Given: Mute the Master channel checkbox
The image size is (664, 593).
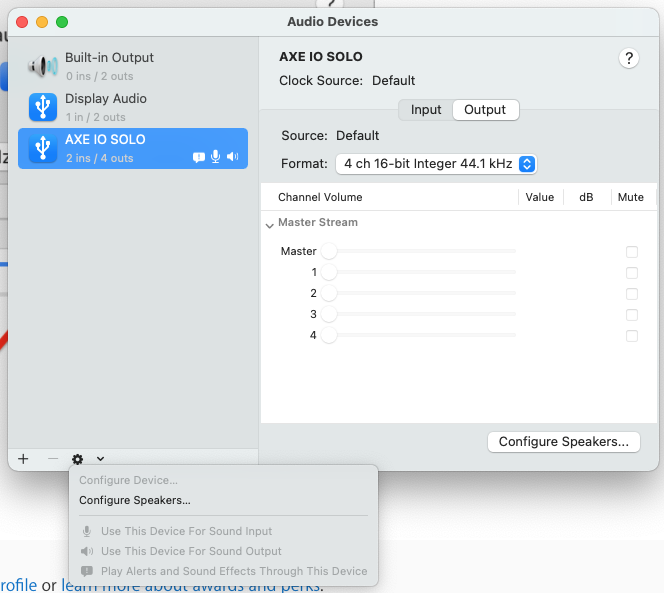Looking at the screenshot, I should (632, 252).
